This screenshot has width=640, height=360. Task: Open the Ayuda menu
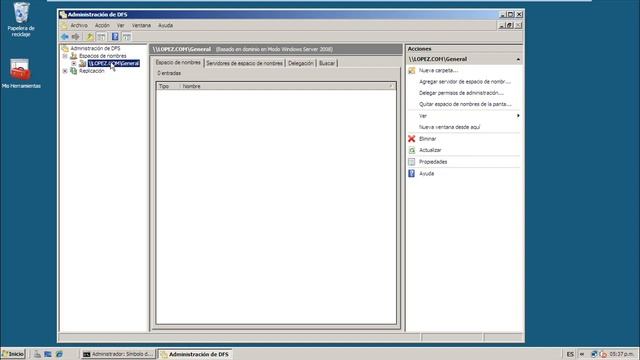[165, 25]
